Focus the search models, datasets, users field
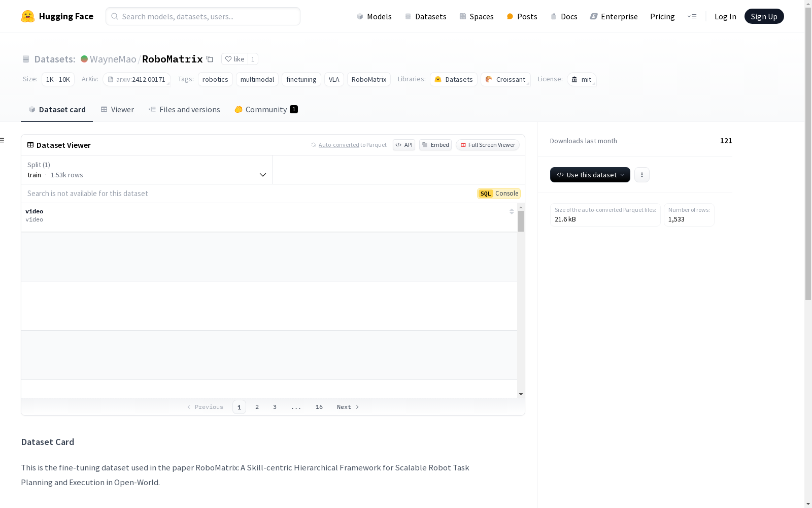This screenshot has height=508, width=812. (203, 16)
